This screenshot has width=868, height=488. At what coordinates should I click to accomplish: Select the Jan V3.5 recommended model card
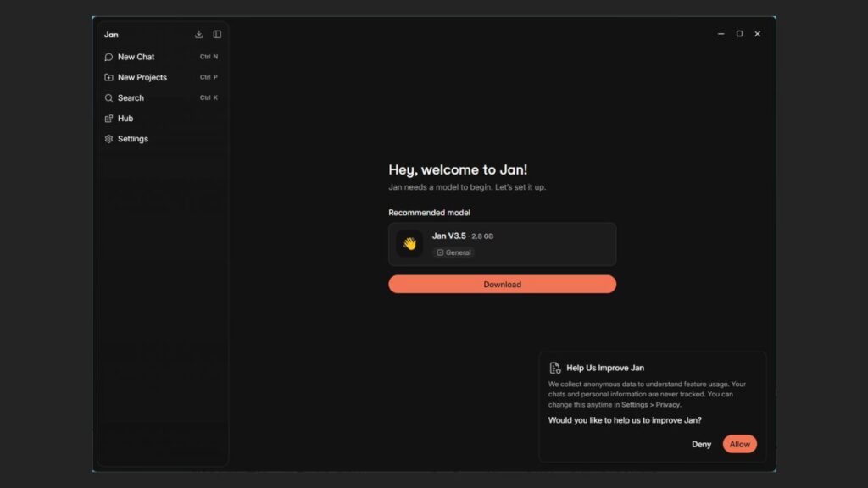(x=502, y=244)
